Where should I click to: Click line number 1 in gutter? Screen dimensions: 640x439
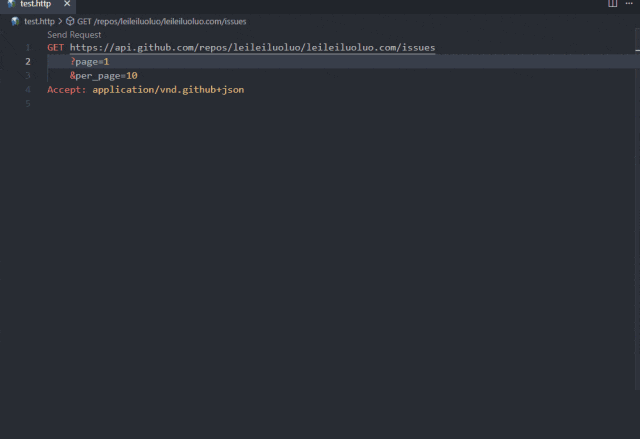28,48
